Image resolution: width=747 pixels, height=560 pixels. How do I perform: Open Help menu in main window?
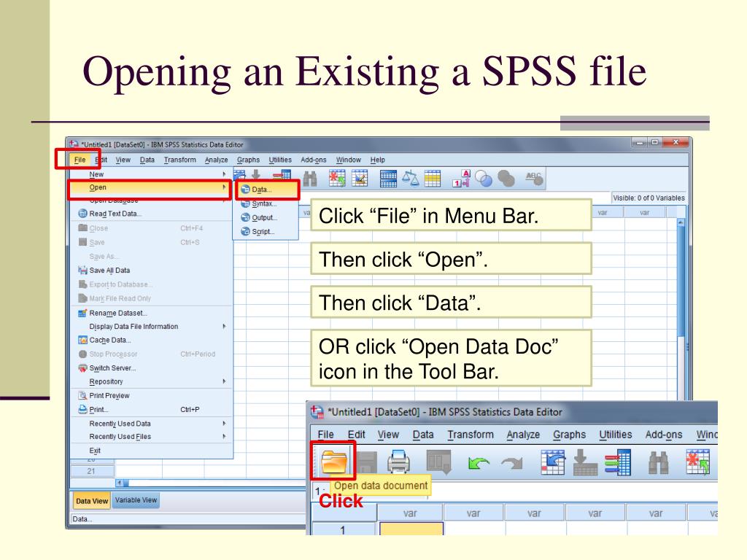coord(377,160)
